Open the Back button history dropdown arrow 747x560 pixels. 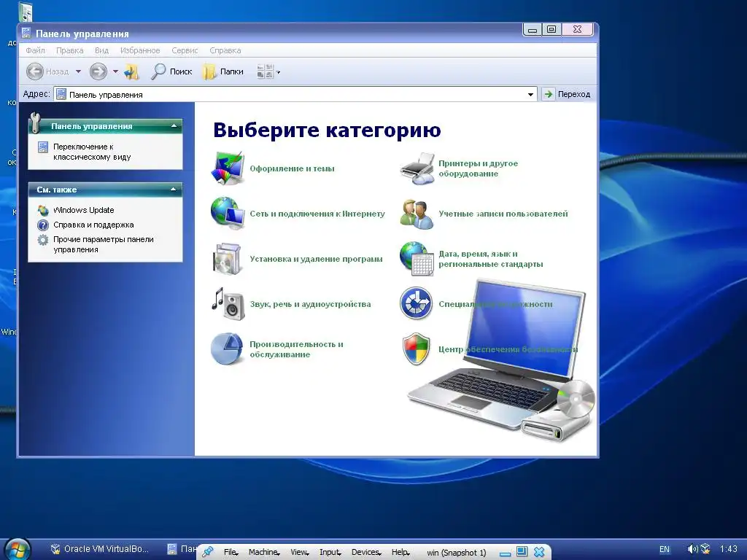click(x=78, y=71)
